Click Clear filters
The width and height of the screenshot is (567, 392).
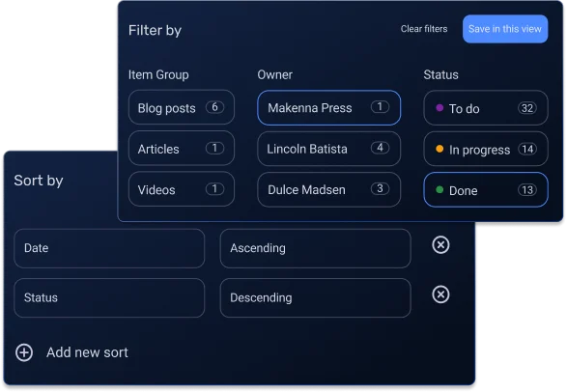coord(424,29)
